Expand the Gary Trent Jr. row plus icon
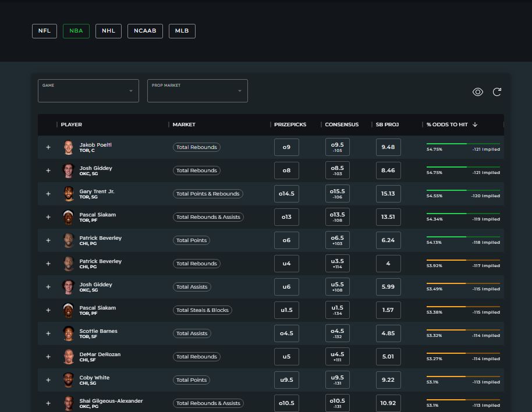Image resolution: width=532 pixels, height=412 pixels. click(x=48, y=194)
